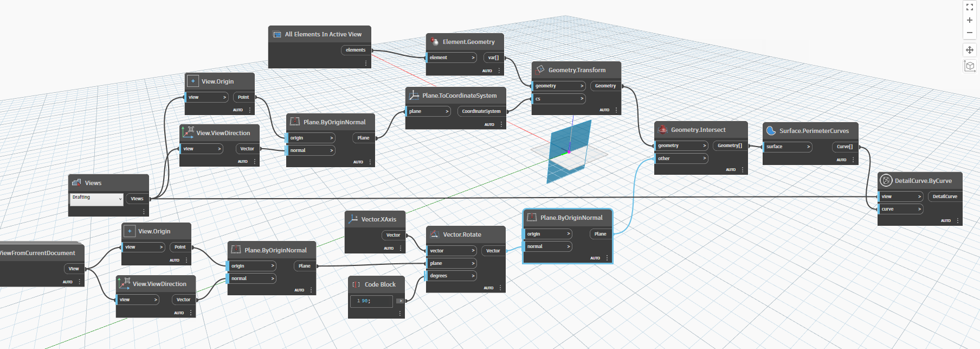The height and width of the screenshot is (349, 980).
Task: Click the CoordinateSystem output port
Action: [x=481, y=111]
